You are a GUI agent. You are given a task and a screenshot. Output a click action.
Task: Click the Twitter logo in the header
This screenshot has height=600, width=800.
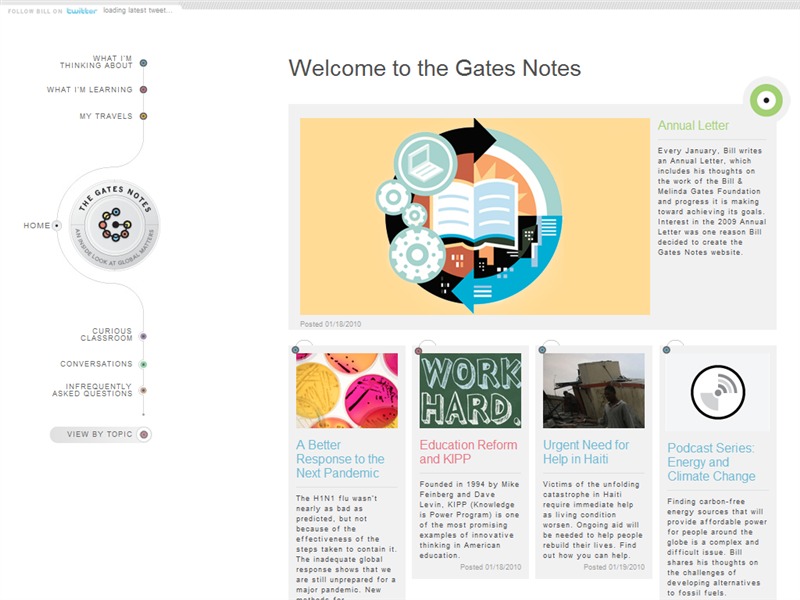point(82,11)
